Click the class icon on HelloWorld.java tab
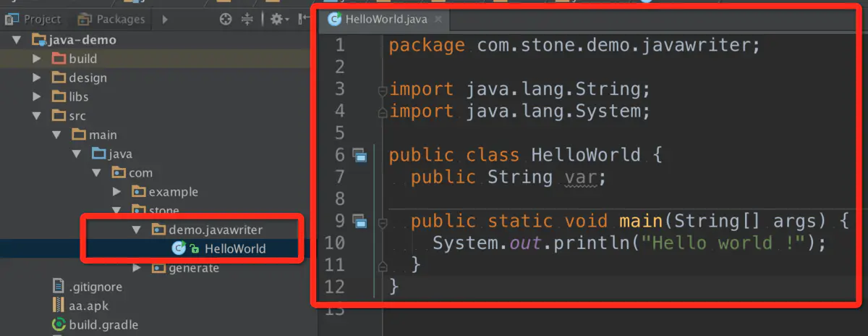 pos(334,20)
